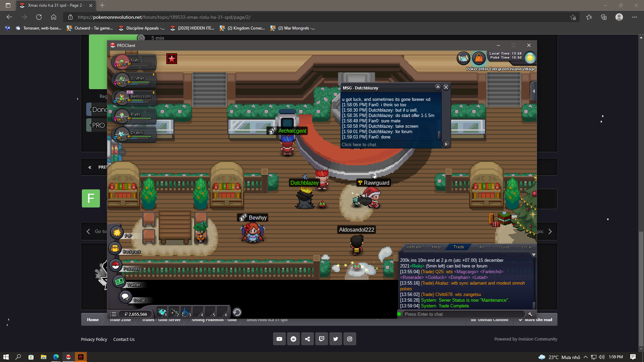The image size is (644, 362).
Task: Switch to the Guild chat tab
Action: click(x=503, y=247)
